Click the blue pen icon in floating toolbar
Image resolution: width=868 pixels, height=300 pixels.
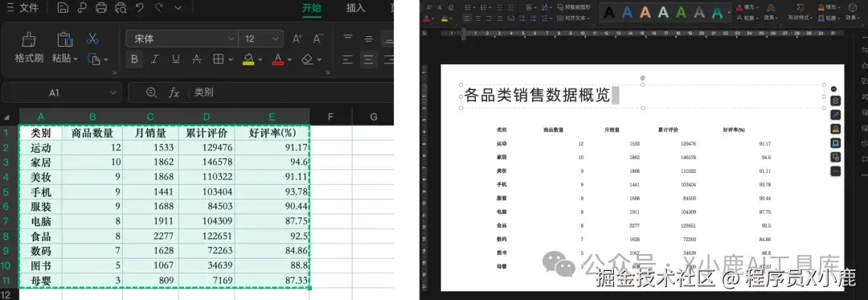835,114
